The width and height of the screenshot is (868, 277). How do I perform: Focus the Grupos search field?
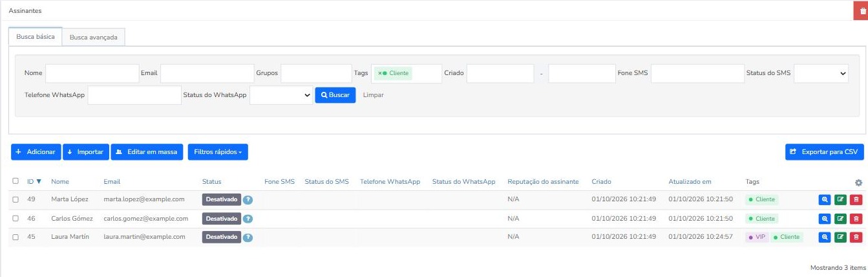click(316, 74)
